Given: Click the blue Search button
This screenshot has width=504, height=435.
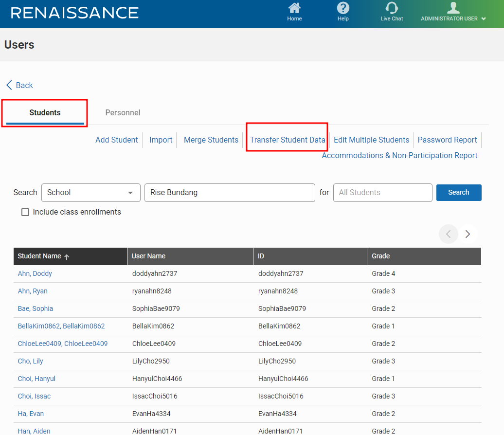Looking at the screenshot, I should tap(459, 193).
